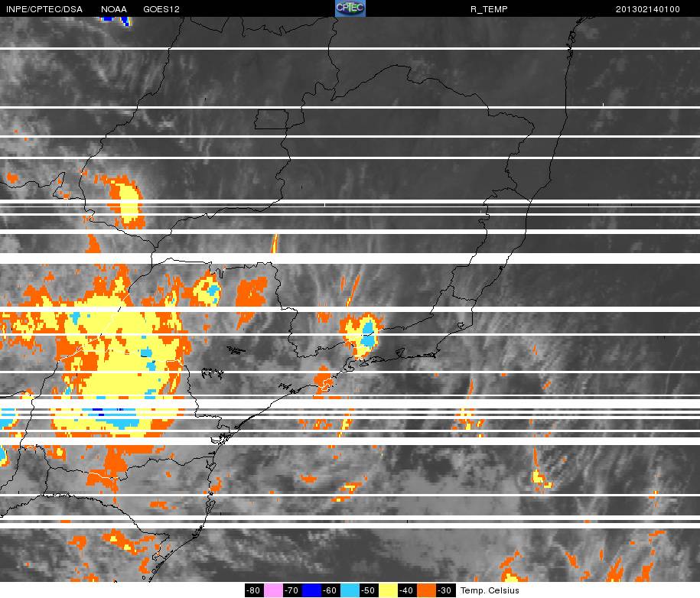The width and height of the screenshot is (700, 598).
Task: Click the pink -80 to -70 legend swatch
Action: (274, 590)
